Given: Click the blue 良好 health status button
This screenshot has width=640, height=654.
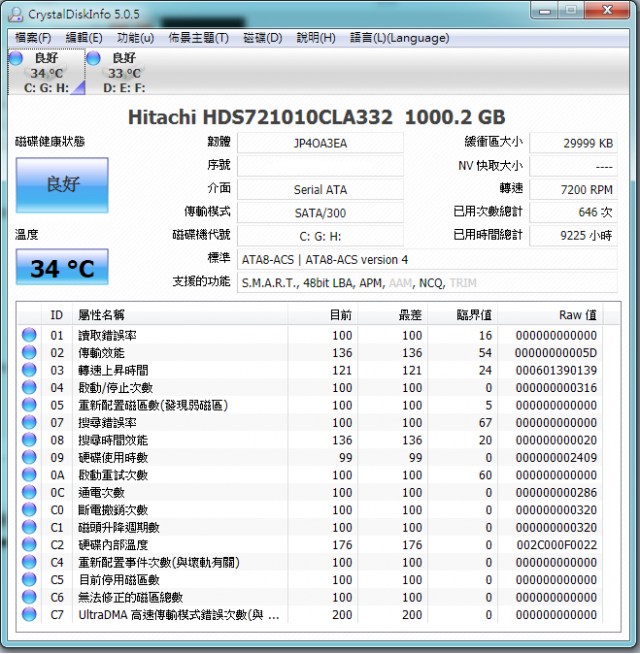Looking at the screenshot, I should coord(62,185).
